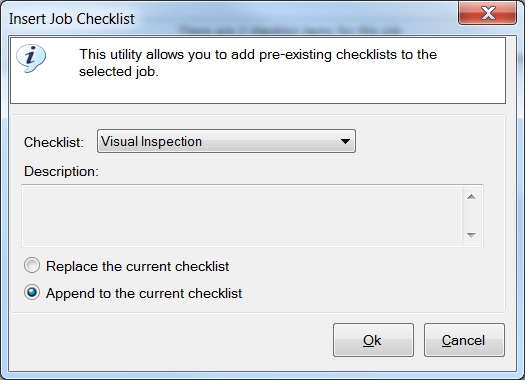Close the Insert Job Checklist dialog
Image resolution: width=525 pixels, height=380 pixels.
pos(488,13)
